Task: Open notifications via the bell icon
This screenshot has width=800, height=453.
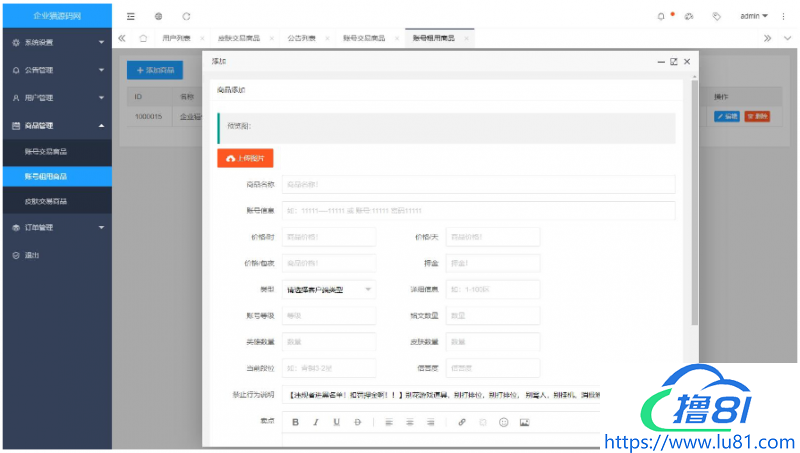Action: (661, 16)
